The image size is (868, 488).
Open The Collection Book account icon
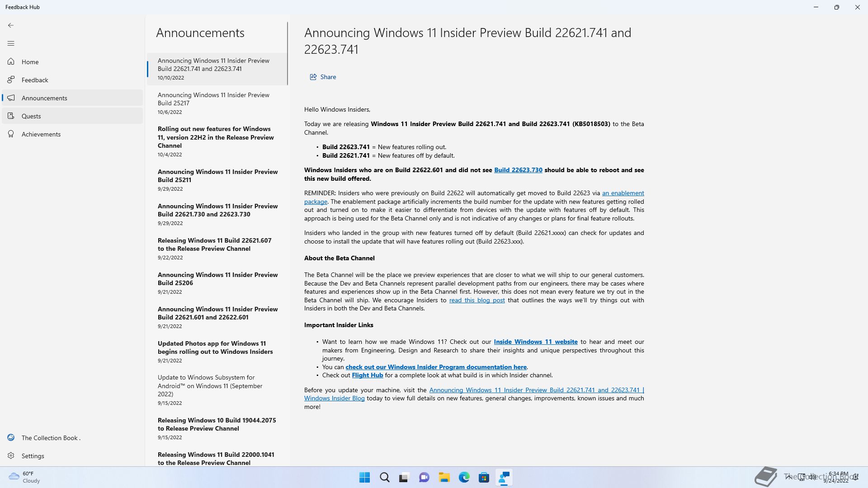(x=11, y=437)
